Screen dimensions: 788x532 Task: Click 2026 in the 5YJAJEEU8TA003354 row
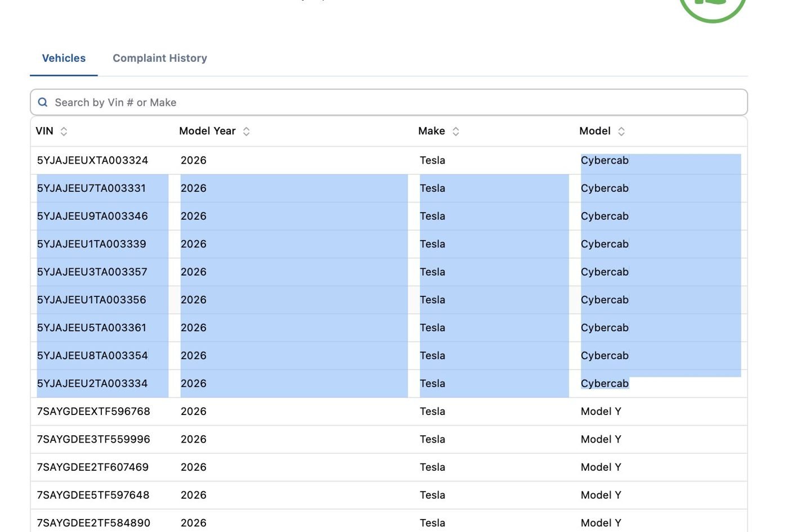pos(194,355)
